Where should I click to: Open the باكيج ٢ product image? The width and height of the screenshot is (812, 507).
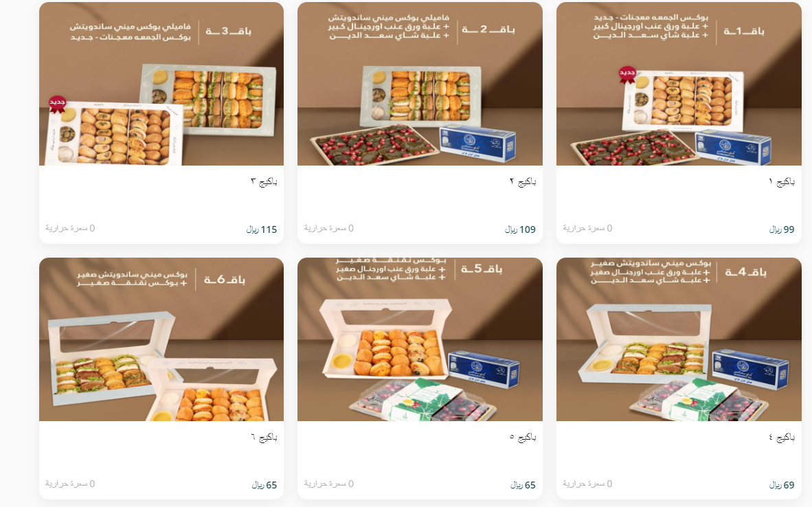[420, 84]
